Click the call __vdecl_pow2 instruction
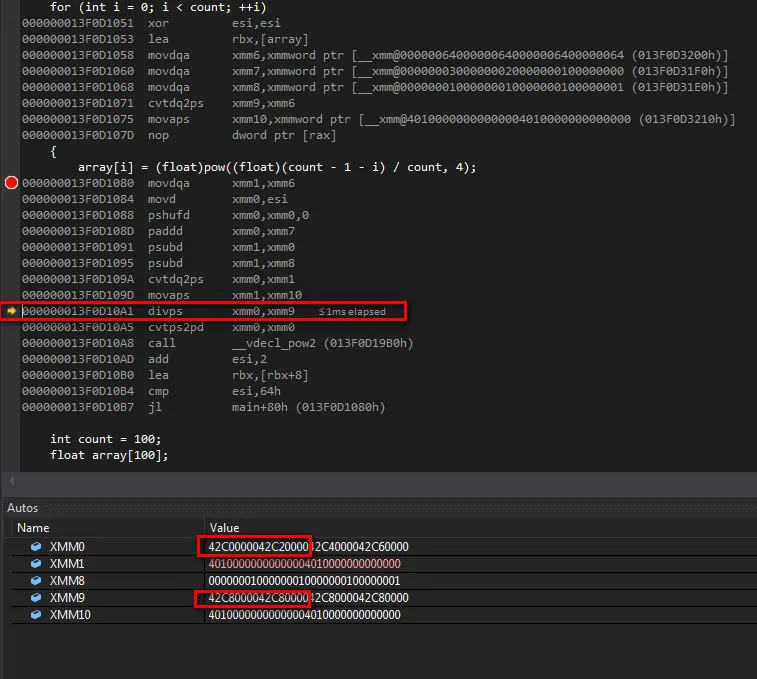Image resolution: width=757 pixels, height=679 pixels. [217, 343]
